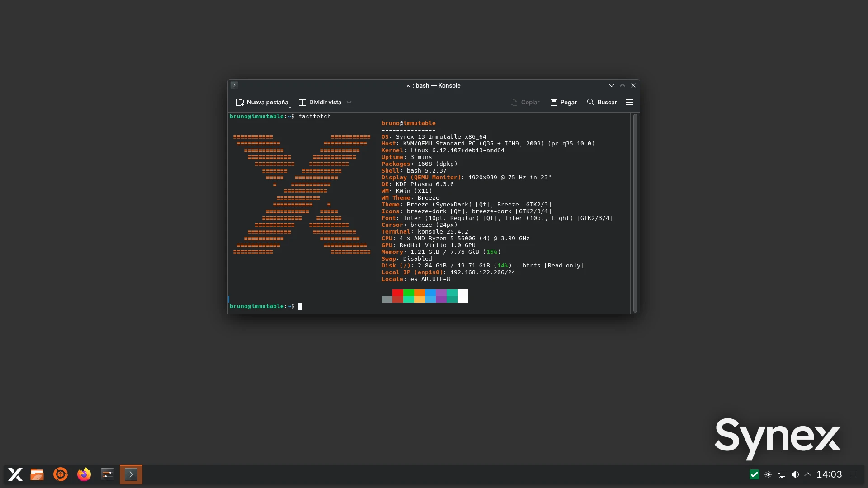Screen dimensions: 868x488
Task: Click the white color block in fastfetch palette
Action: tap(463, 296)
